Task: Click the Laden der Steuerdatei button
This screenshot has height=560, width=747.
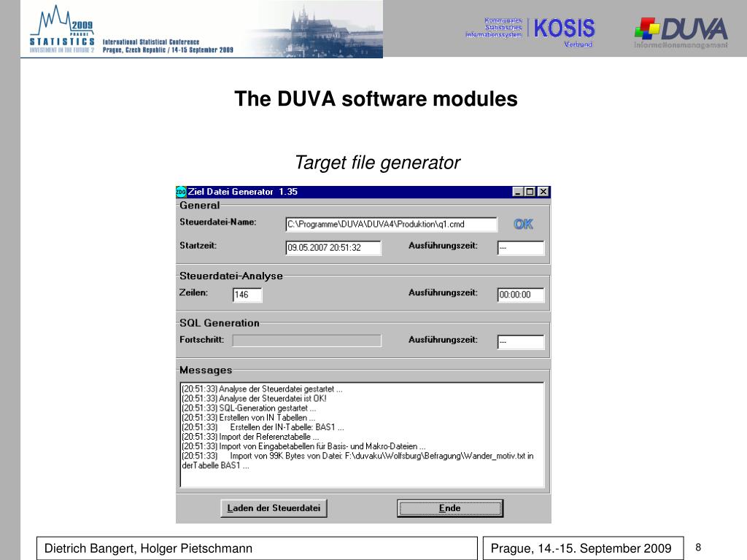Action: point(274,508)
